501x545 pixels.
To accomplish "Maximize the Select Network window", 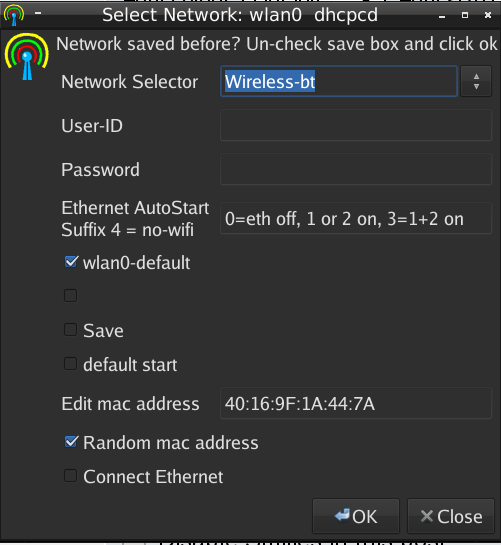I will coord(465,15).
